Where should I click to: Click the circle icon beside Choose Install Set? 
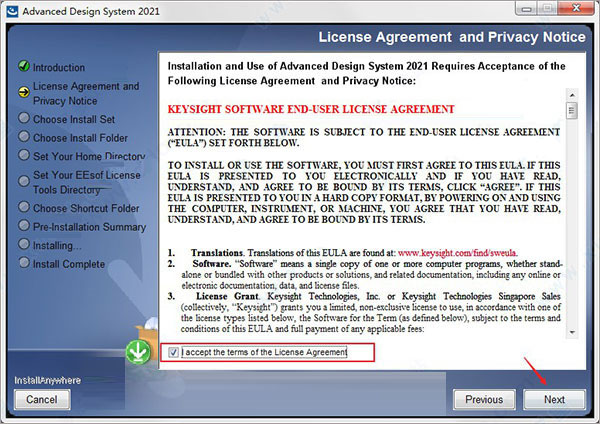click(24, 118)
